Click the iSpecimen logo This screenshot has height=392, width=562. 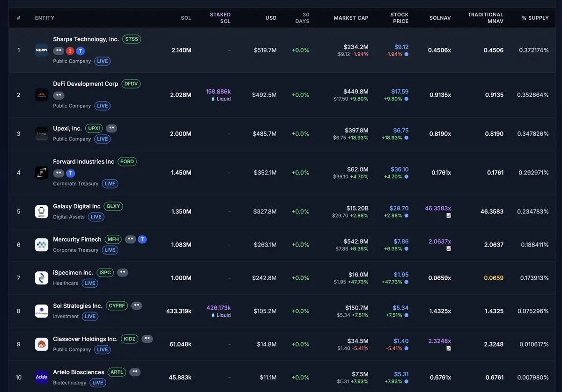pyautogui.click(x=42, y=278)
